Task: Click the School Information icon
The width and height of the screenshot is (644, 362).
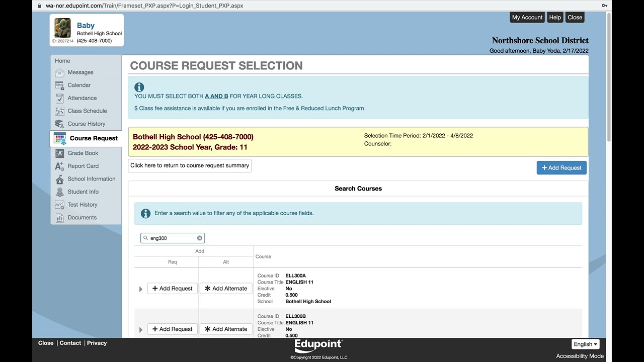Action: (59, 179)
